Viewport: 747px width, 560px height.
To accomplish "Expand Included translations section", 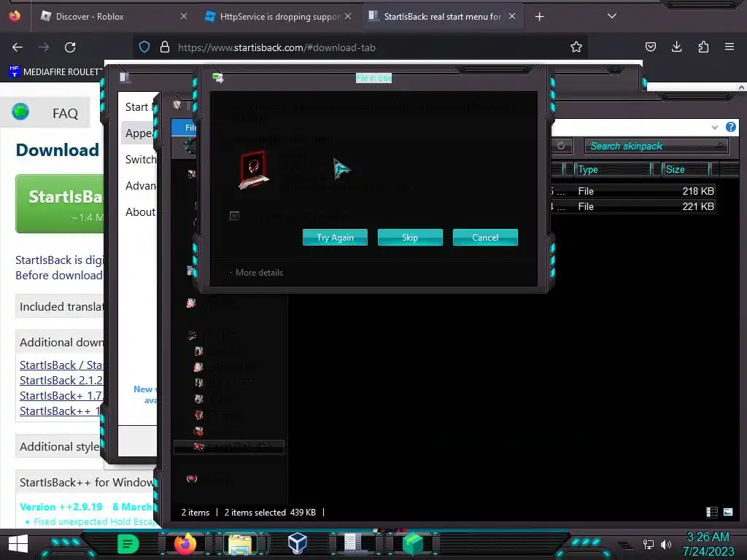I will point(60,307).
